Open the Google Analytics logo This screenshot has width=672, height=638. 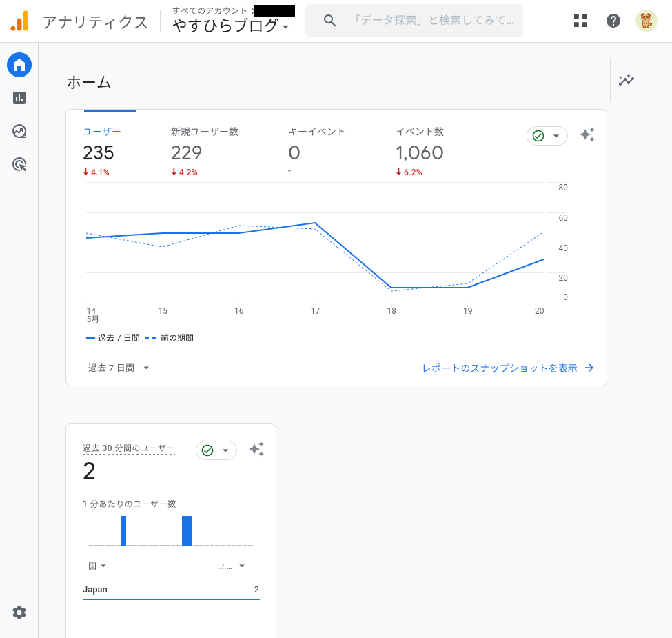pyautogui.click(x=19, y=21)
